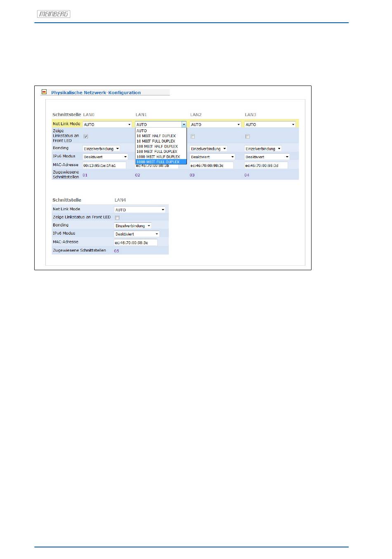Select 10 MBIT HALF DUPLEX option

(161, 136)
